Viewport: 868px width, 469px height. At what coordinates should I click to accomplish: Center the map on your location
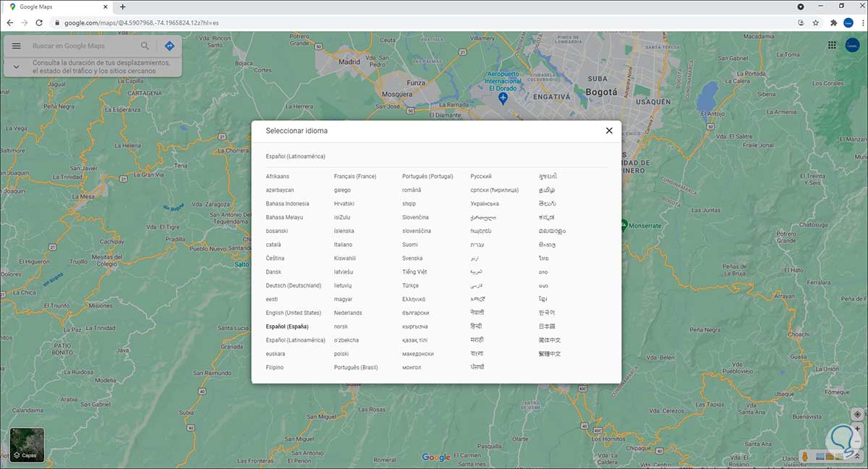point(857,414)
